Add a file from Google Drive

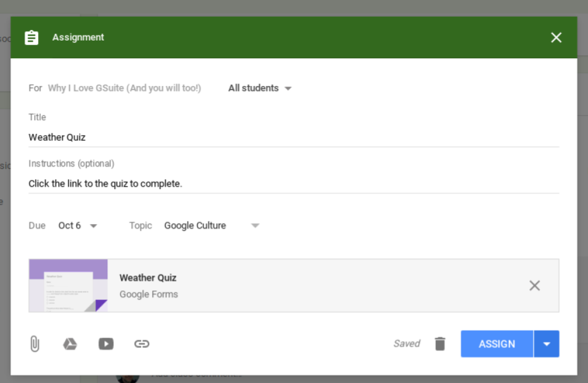[70, 344]
